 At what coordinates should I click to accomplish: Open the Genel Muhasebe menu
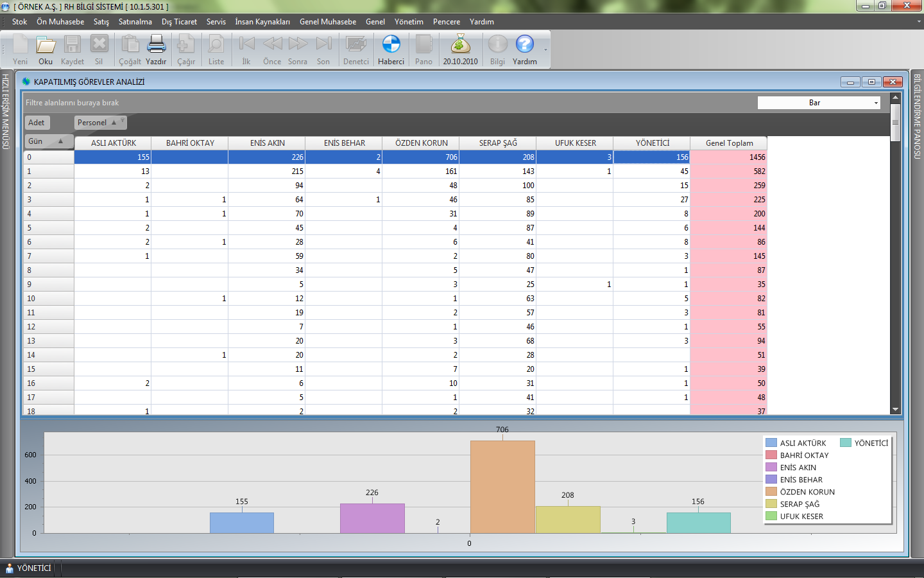pyautogui.click(x=327, y=22)
